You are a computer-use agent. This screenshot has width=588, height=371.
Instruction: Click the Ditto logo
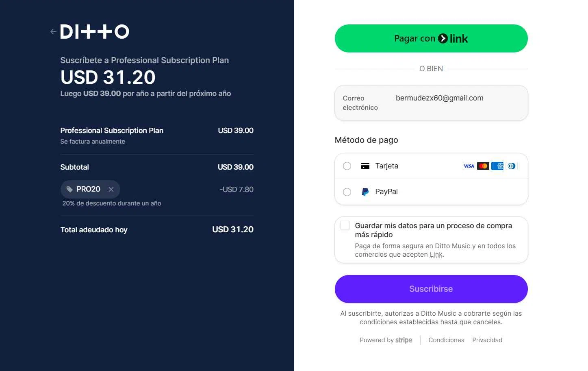[x=95, y=32]
